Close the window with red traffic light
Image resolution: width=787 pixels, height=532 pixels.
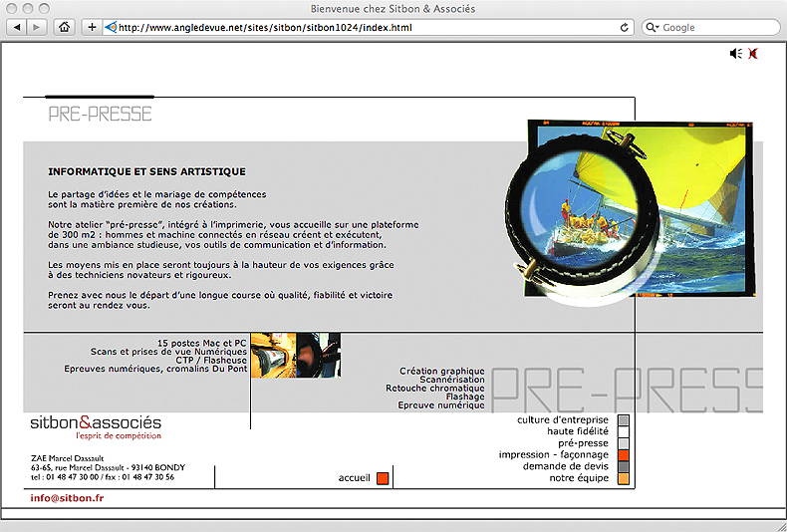pos(13,9)
